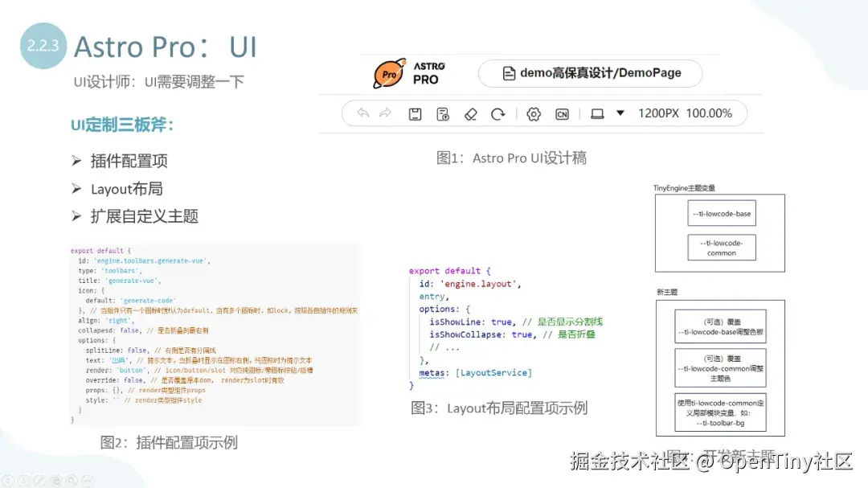The height and width of the screenshot is (488, 868).
Task: Click the document icon in the breadcrumb pill
Action: point(509,73)
